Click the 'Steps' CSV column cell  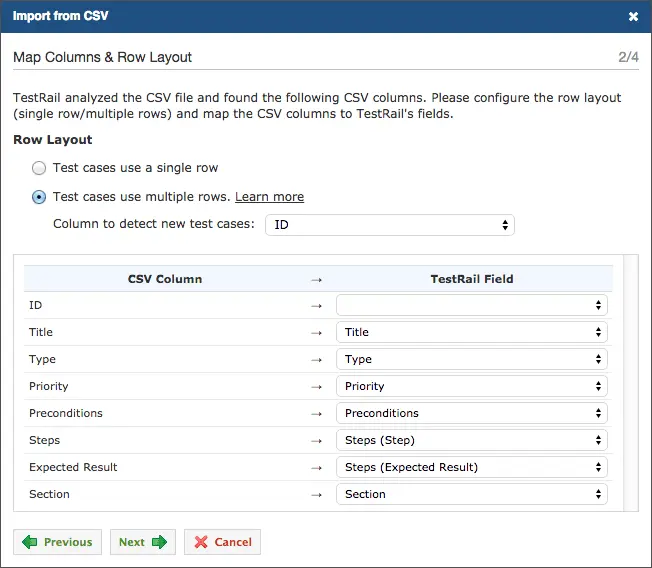point(165,440)
